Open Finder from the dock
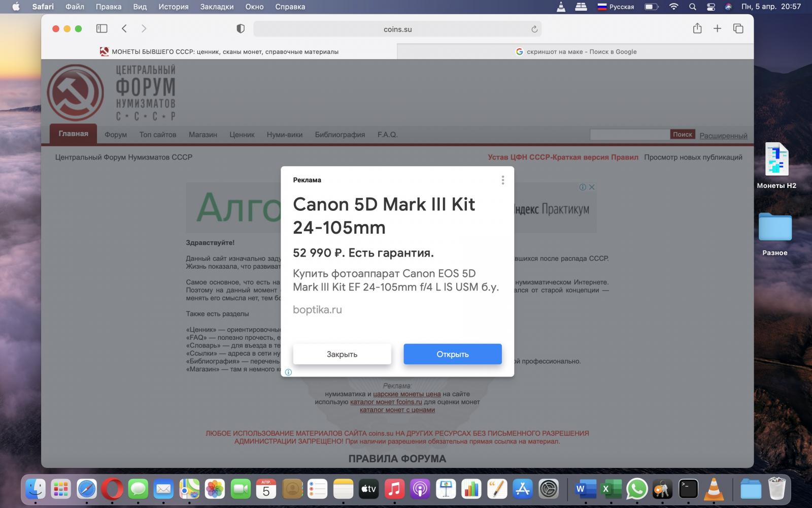812x508 pixels. click(x=36, y=489)
